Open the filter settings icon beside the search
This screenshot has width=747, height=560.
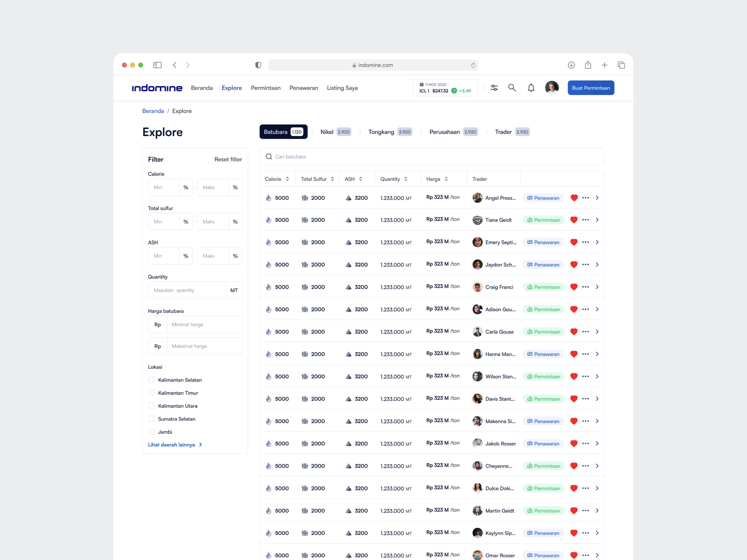[494, 88]
